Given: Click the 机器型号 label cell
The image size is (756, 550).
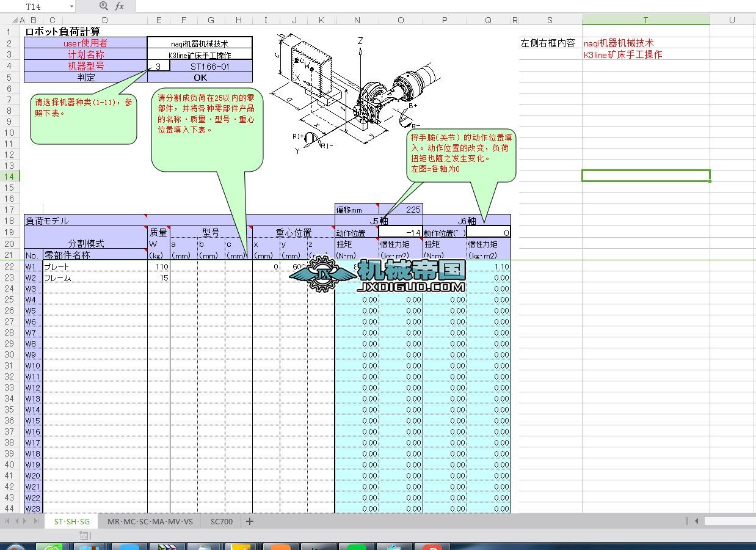Looking at the screenshot, I should [85, 66].
